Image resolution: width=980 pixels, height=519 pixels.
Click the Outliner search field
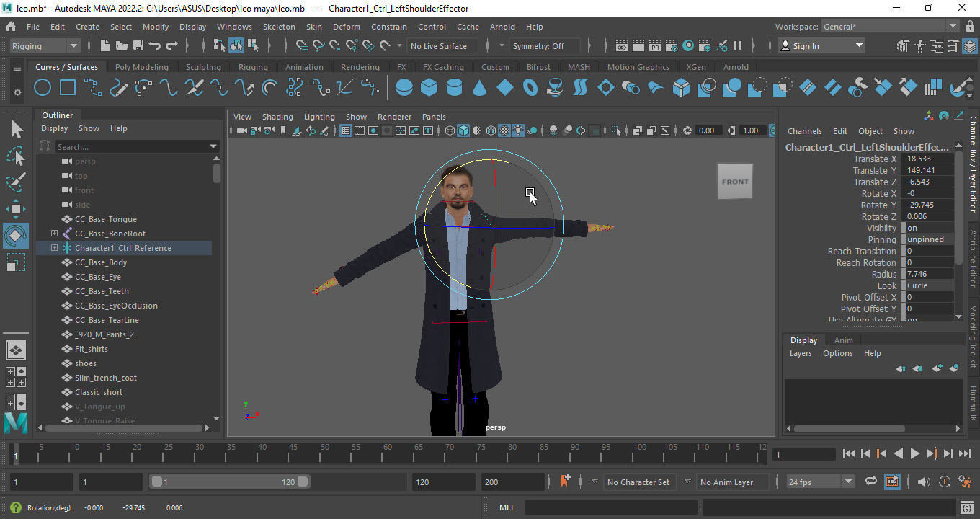[x=137, y=147]
